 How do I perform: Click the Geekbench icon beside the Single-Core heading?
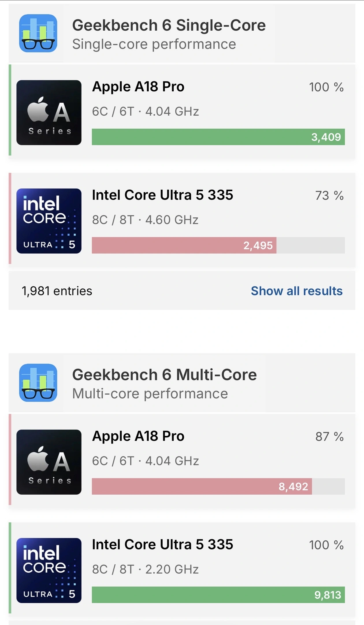click(38, 33)
